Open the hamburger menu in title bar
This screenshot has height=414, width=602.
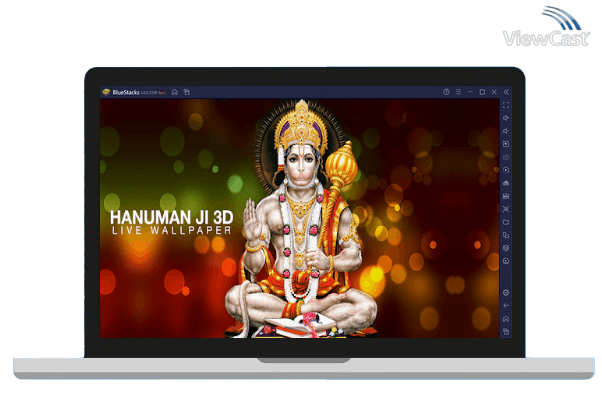click(x=458, y=92)
